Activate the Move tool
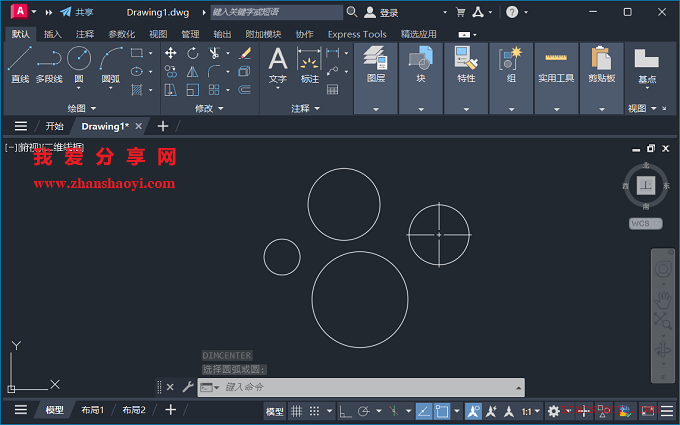Screen dimensions: 680x425 tap(170, 53)
